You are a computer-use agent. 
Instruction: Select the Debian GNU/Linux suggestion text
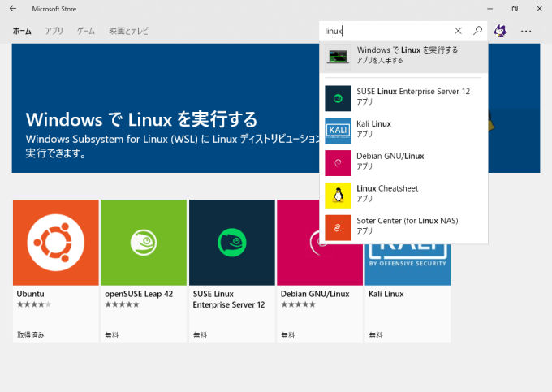(390, 157)
